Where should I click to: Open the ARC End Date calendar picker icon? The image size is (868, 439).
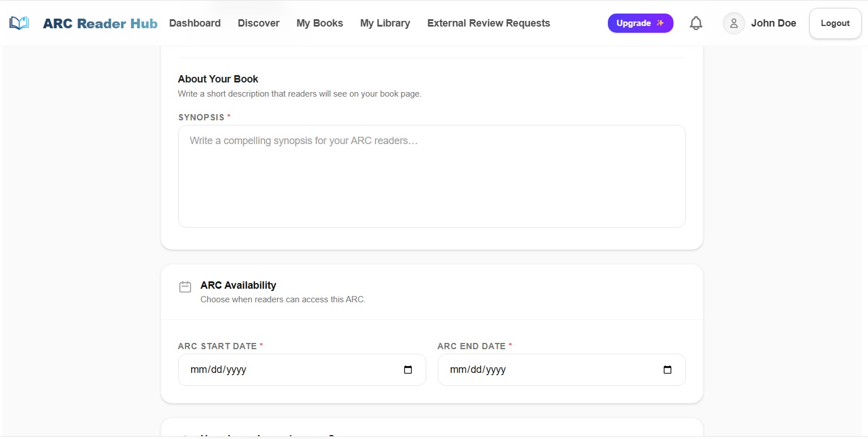coord(667,370)
